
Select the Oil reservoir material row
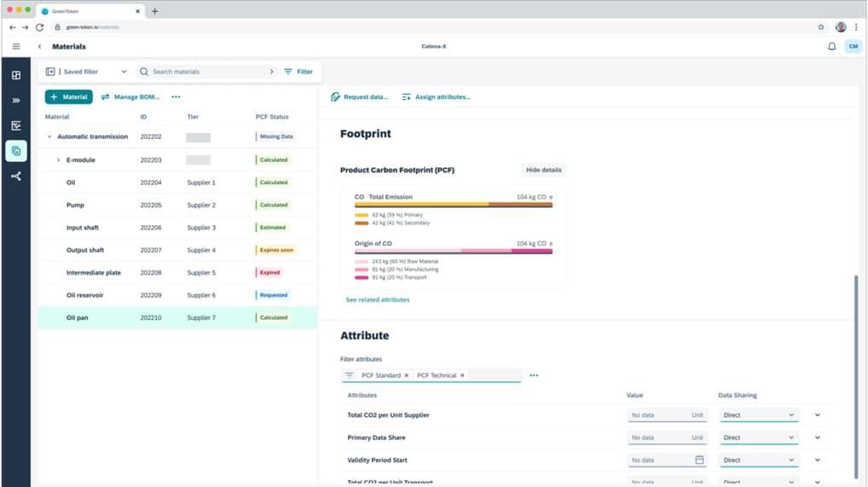(x=84, y=295)
